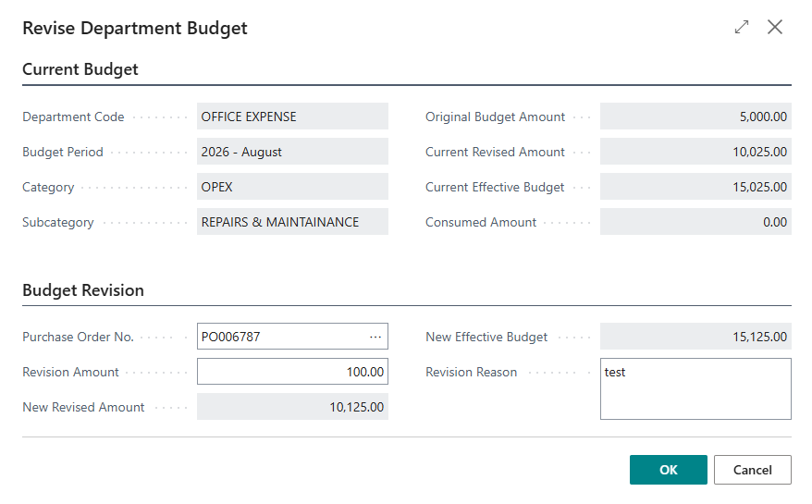
Task: Collapse the Current Budget section heading
Action: (x=80, y=69)
